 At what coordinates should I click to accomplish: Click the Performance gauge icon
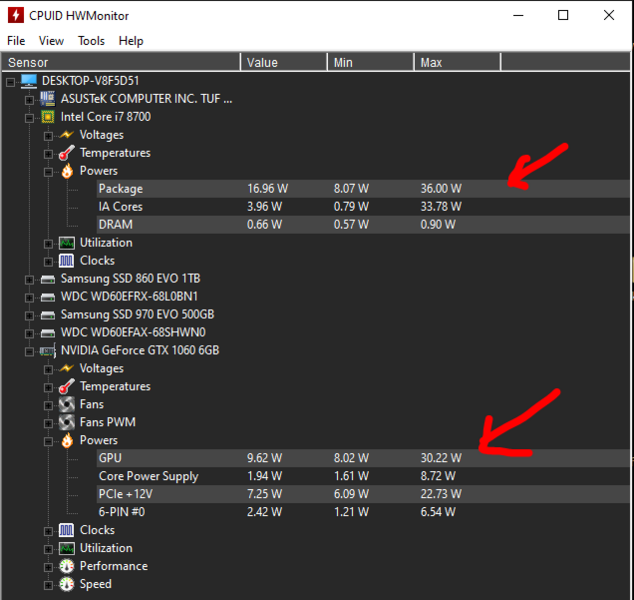pyautogui.click(x=67, y=566)
